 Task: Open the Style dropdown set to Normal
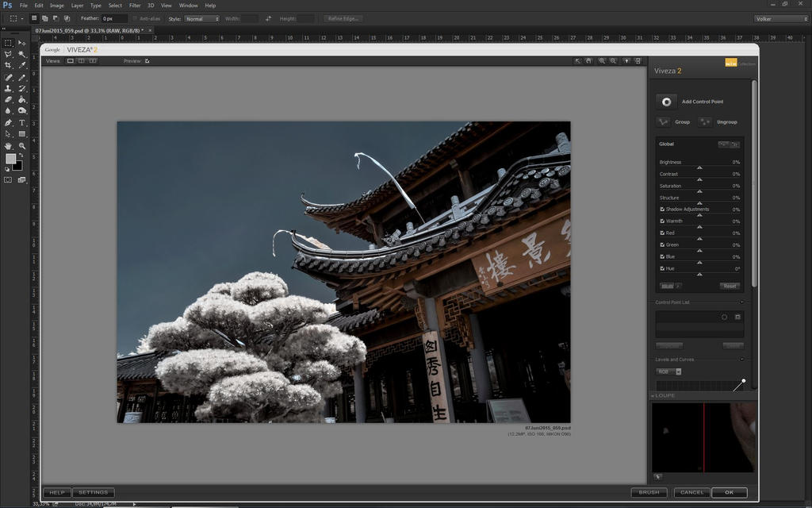[x=201, y=19]
